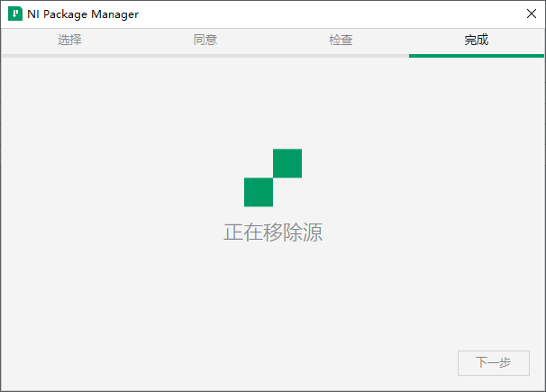This screenshot has height=392, width=546.
Task: Click the gray progress segment under 检查
Action: point(341,56)
